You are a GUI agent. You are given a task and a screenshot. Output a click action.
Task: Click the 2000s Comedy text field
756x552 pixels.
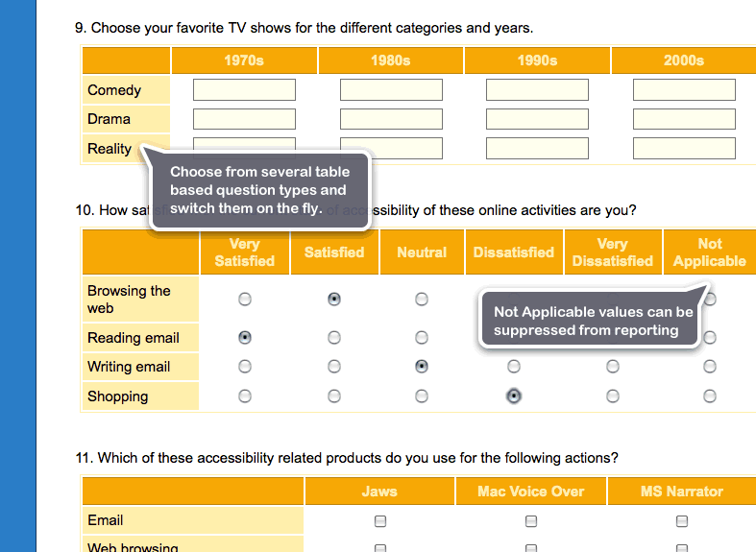click(684, 90)
